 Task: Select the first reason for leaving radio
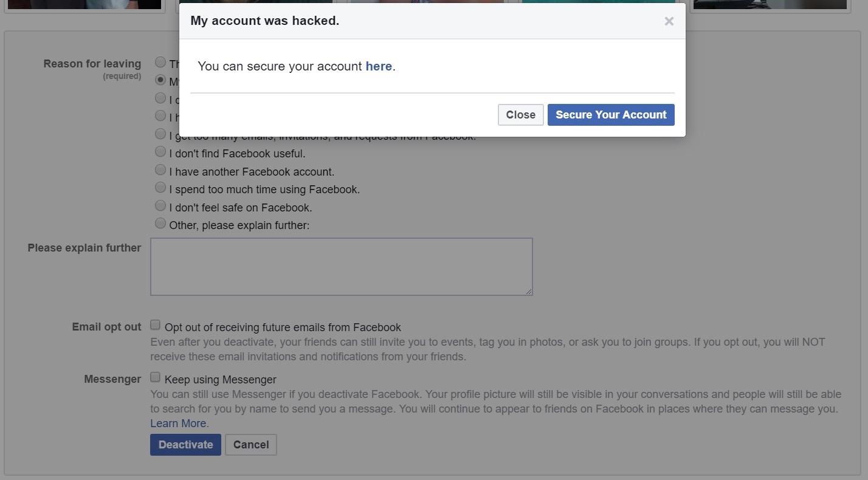[x=160, y=62]
